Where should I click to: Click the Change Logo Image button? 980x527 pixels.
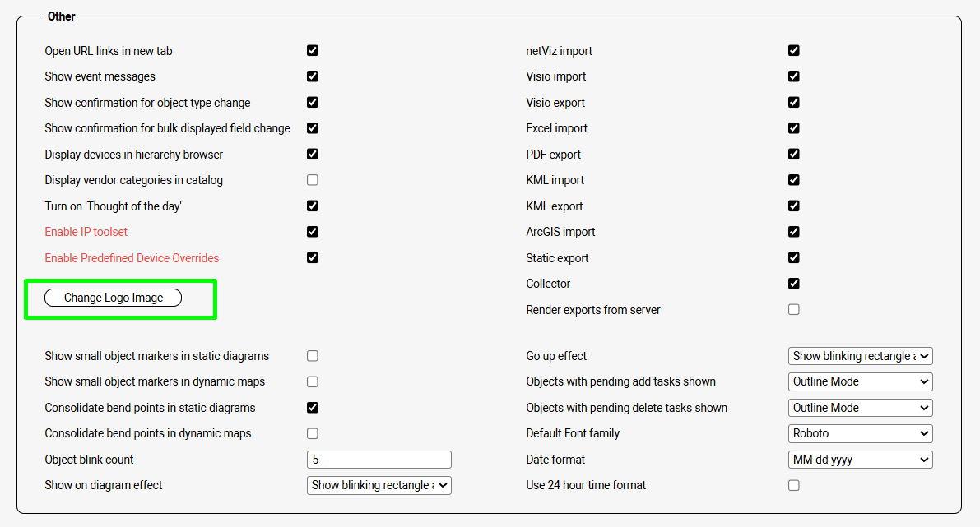click(x=113, y=298)
